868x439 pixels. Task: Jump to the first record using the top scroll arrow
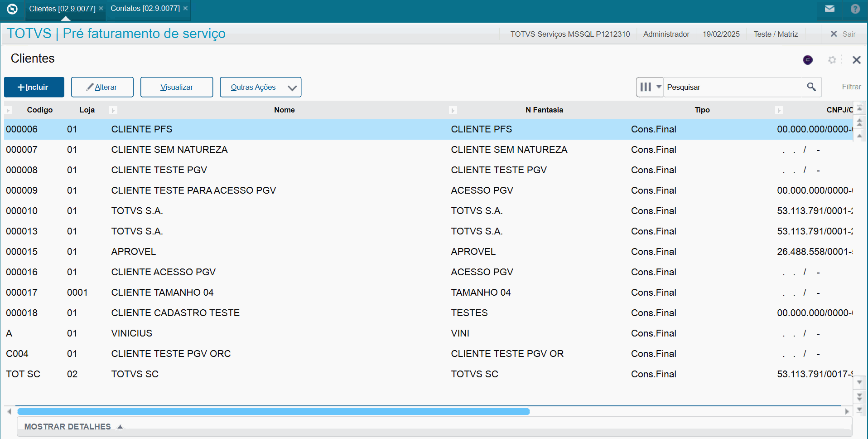point(859,109)
